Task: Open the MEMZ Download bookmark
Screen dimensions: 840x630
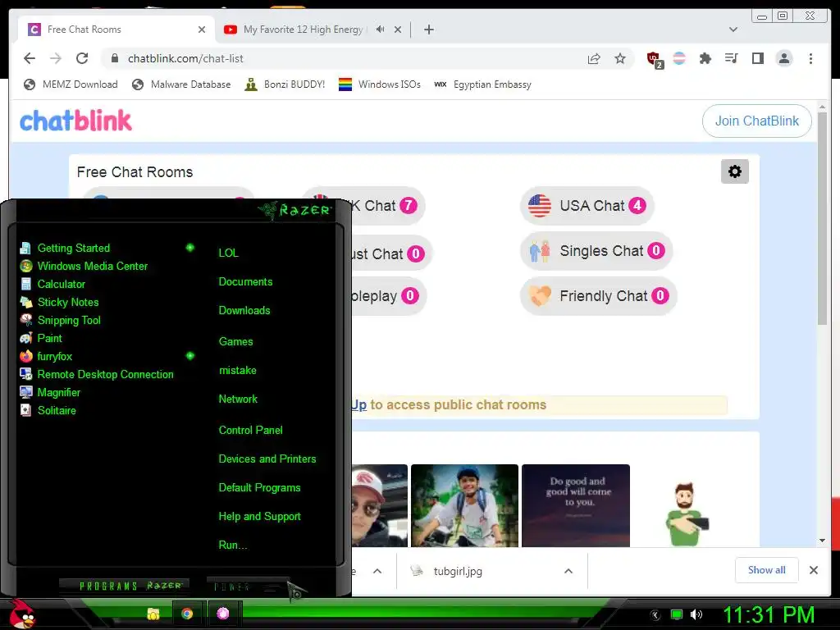Action: pos(71,84)
